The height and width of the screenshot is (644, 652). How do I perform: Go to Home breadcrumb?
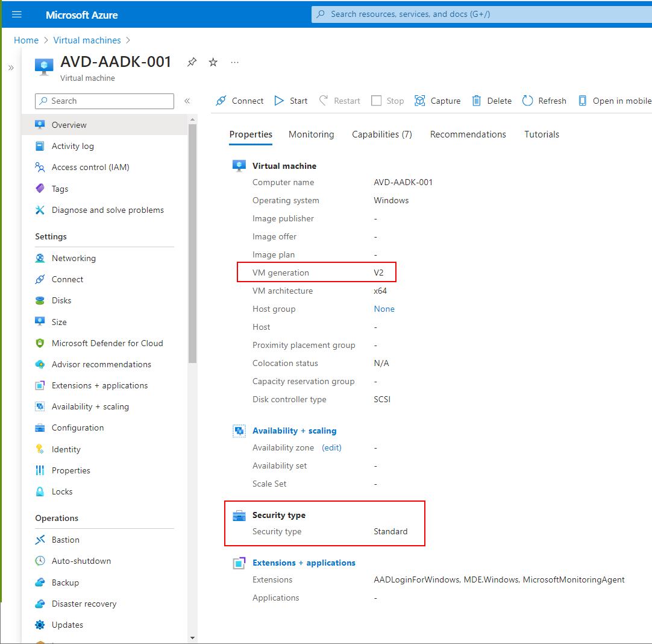(x=26, y=40)
